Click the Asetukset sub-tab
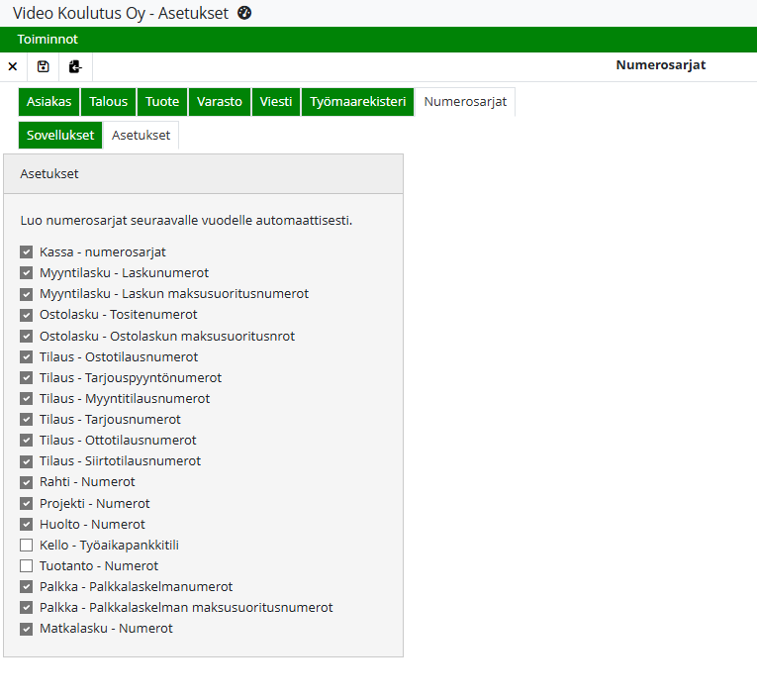Screen dimensions: 757x700 [141, 135]
